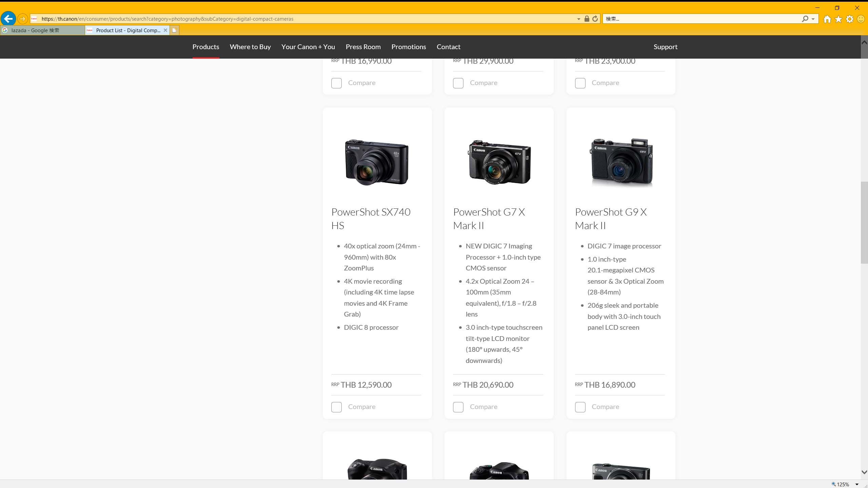Check Compare under THB 16,990.00 product
The image size is (868, 488).
coord(336,83)
